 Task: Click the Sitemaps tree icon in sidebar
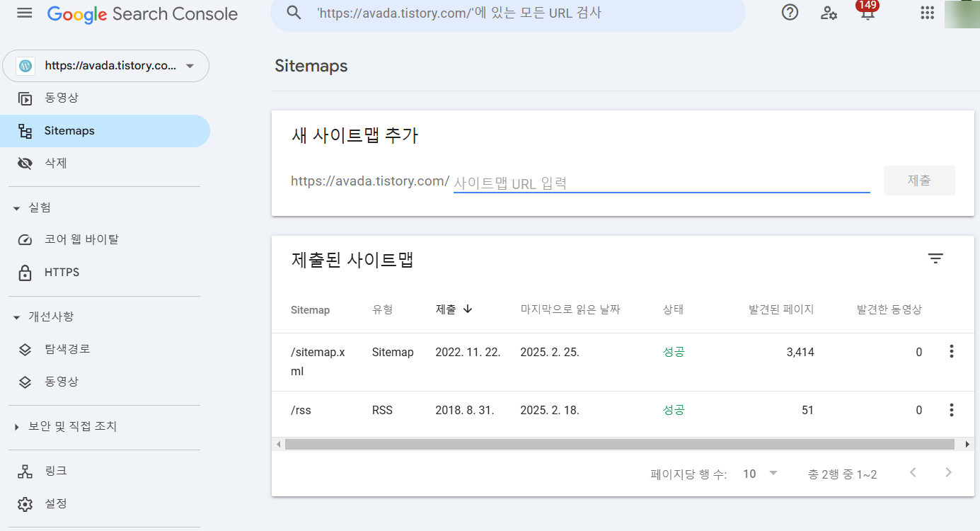[25, 131]
